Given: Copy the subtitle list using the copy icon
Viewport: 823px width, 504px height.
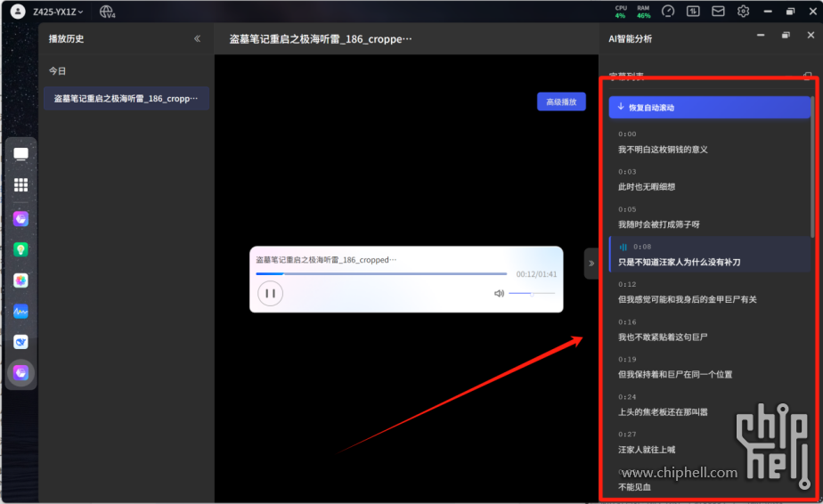Looking at the screenshot, I should [807, 77].
